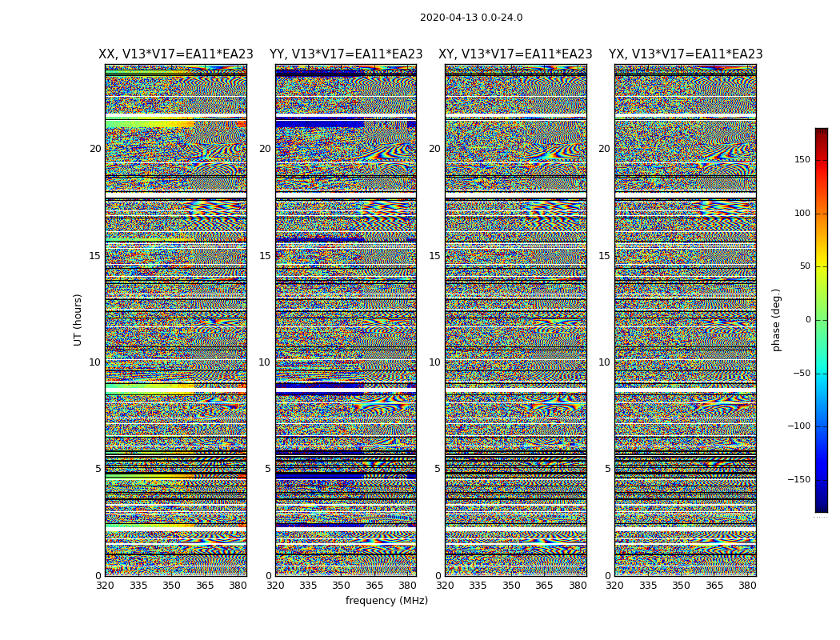Screen dimensions: 840x640
Task: Click the YY phase waterfall plot
Action: (346, 320)
